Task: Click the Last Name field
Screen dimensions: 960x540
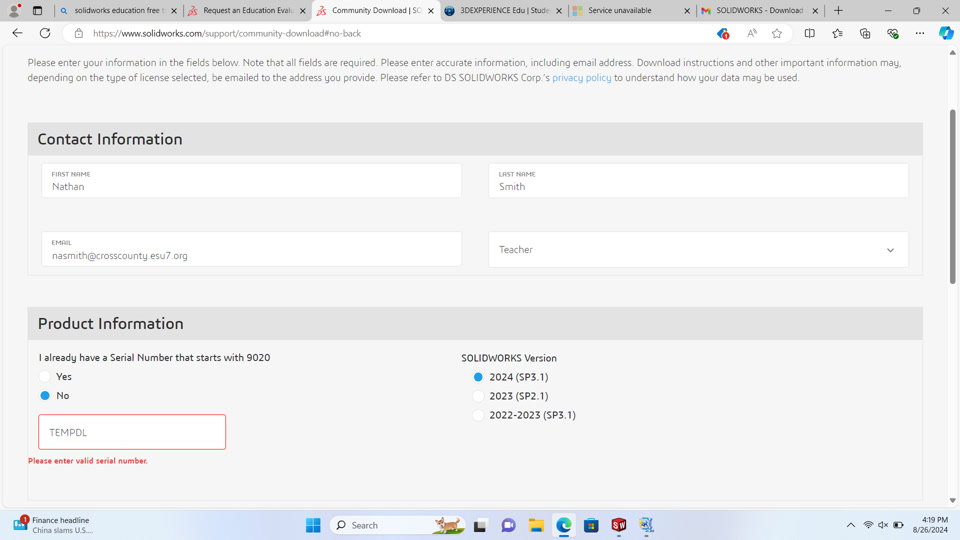Action: pyautogui.click(x=698, y=181)
